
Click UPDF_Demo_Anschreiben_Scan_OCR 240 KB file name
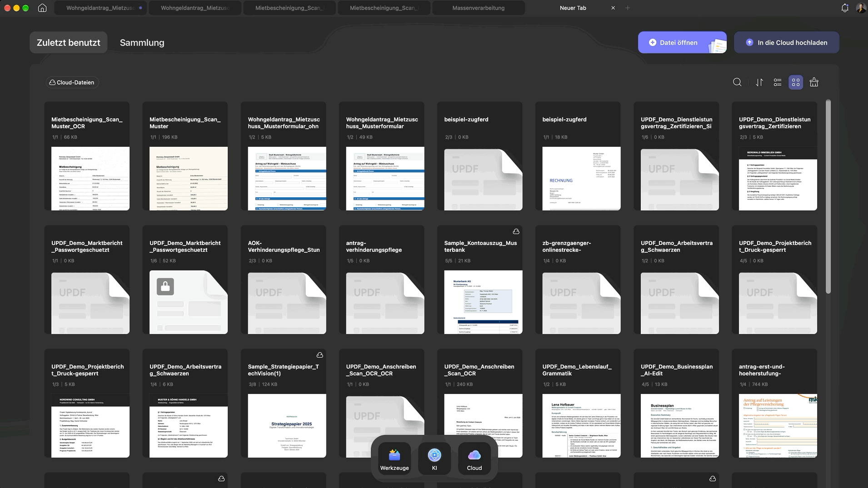pos(479,370)
